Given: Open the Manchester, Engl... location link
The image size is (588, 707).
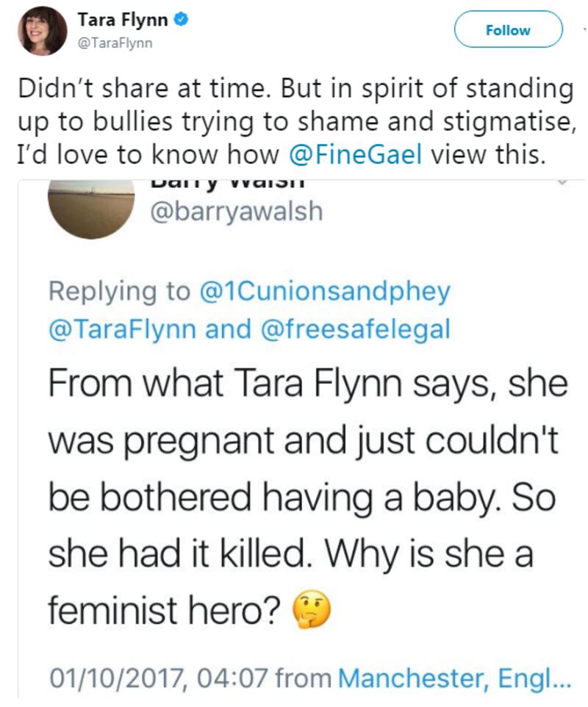Looking at the screenshot, I should [x=453, y=676].
